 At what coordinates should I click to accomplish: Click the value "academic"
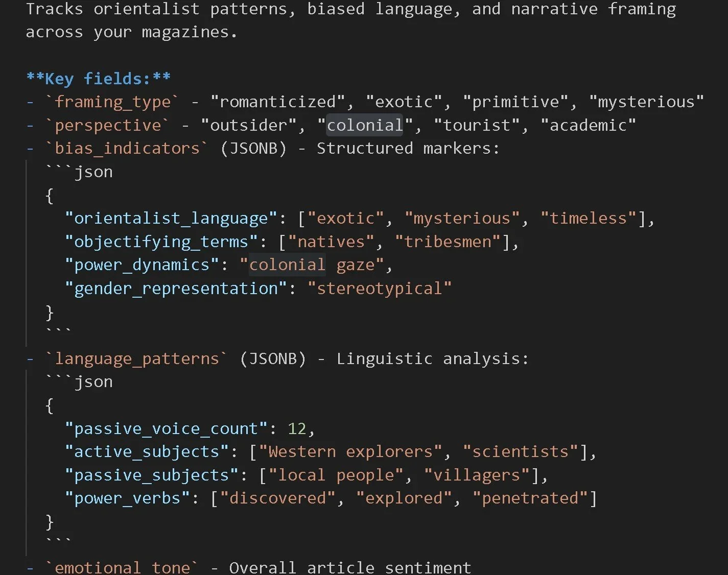(x=589, y=125)
